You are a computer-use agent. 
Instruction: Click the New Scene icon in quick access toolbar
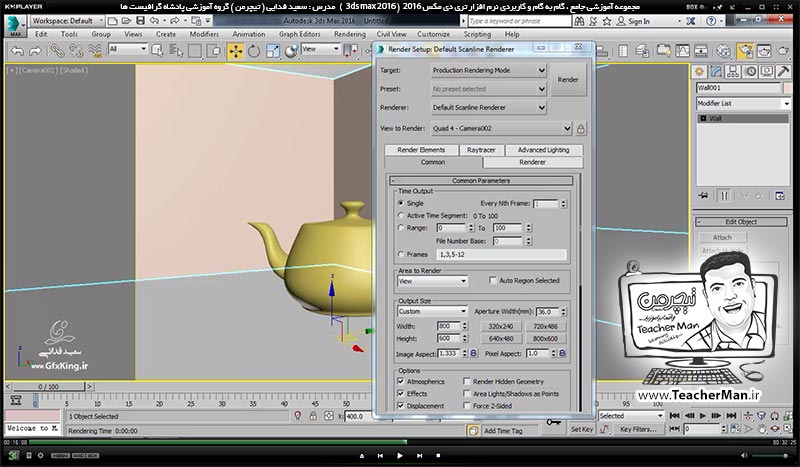tap(113, 21)
